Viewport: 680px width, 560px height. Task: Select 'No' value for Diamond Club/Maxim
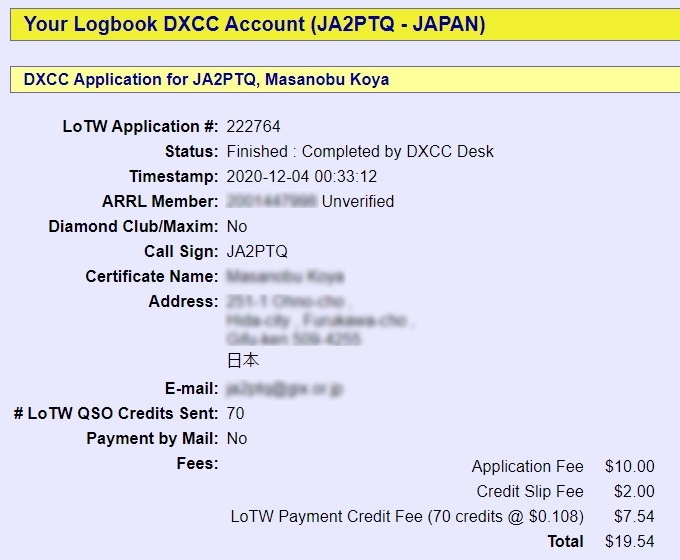click(x=237, y=226)
